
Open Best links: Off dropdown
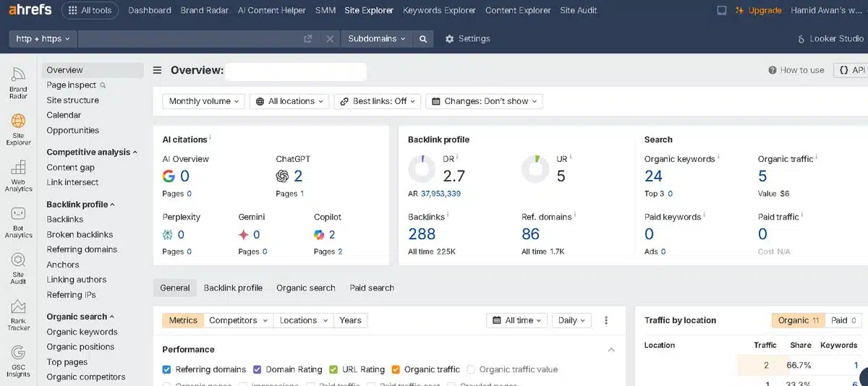click(377, 101)
